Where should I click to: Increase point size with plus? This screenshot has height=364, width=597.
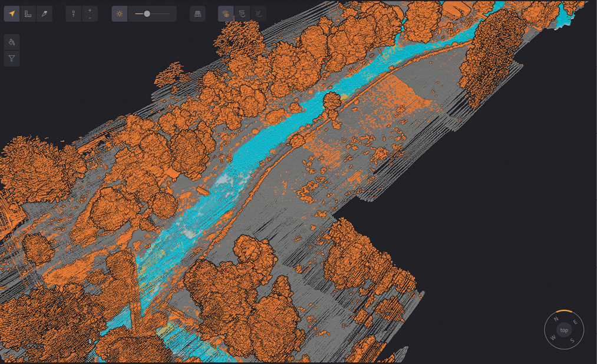tap(90, 10)
